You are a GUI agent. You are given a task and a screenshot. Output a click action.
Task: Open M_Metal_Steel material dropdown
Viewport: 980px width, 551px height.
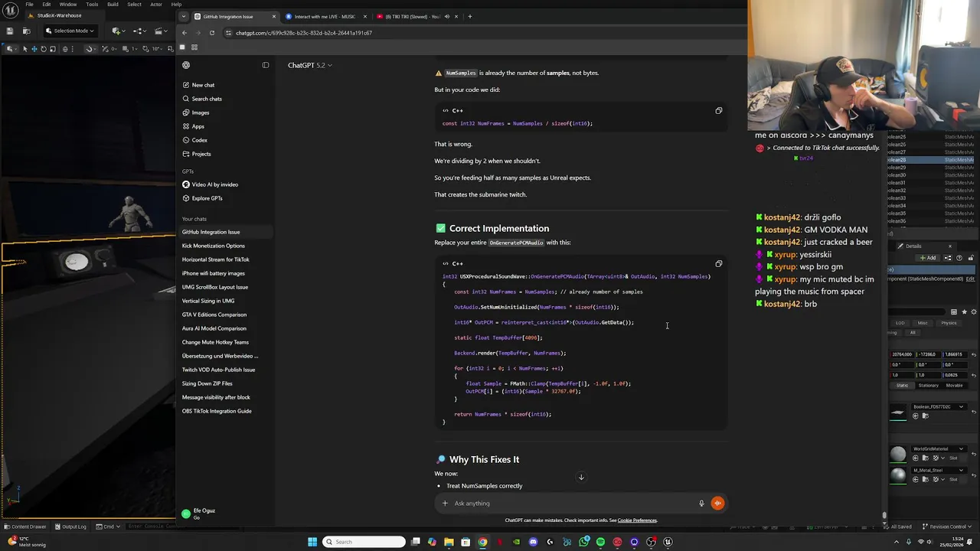pos(938,471)
